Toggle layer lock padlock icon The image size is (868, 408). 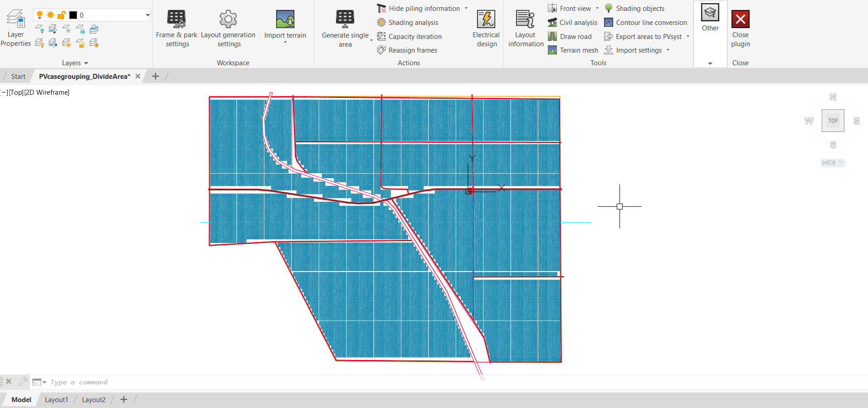pos(62,15)
